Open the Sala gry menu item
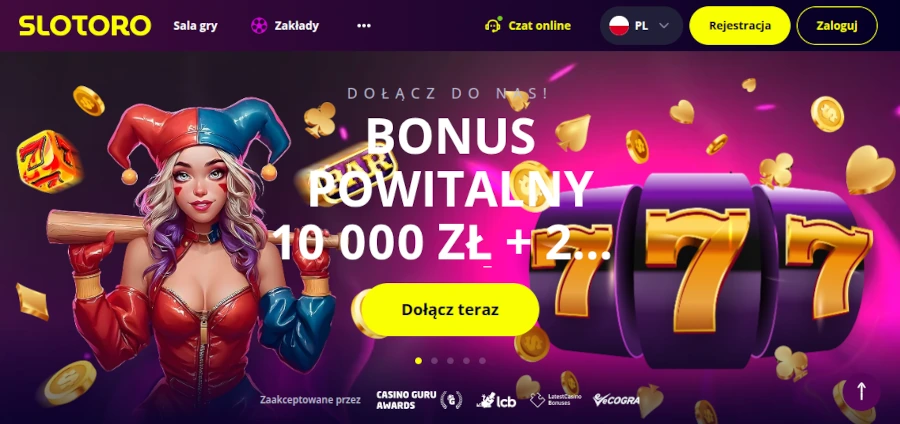The image size is (900, 424). click(195, 26)
